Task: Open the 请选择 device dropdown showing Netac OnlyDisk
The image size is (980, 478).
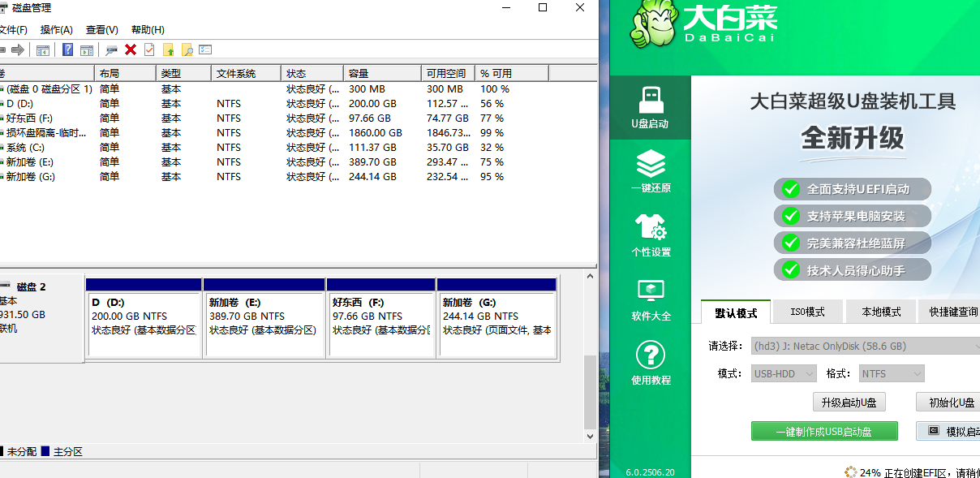Action: [866, 346]
